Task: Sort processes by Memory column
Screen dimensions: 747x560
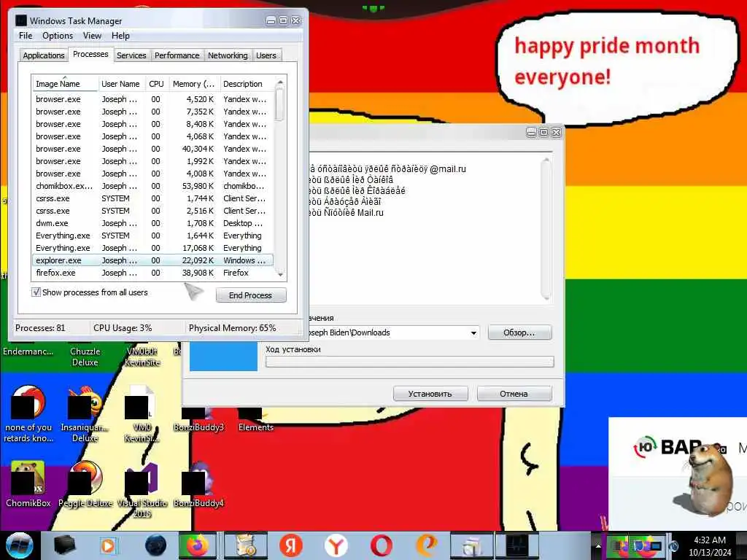Action: pyautogui.click(x=193, y=84)
